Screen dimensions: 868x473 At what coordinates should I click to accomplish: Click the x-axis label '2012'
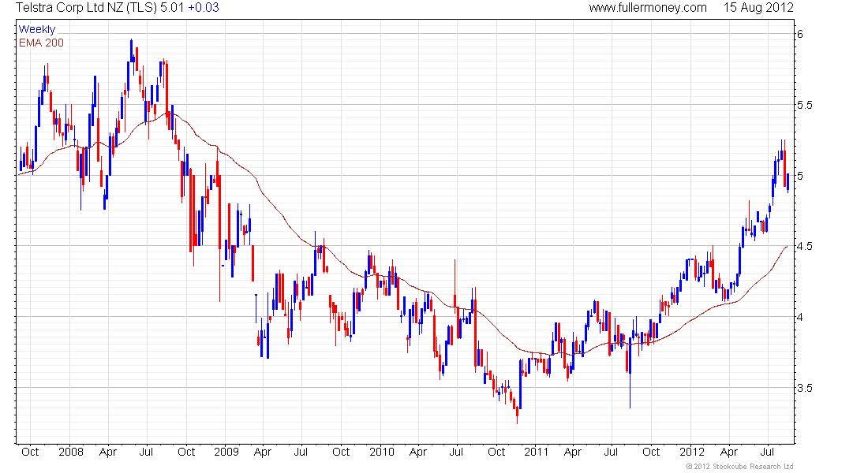[692, 452]
